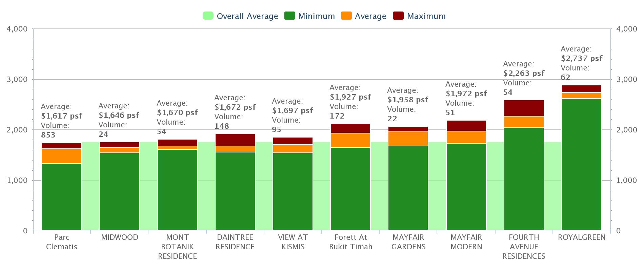Toggle the Overall Average series label
Viewport: 644px width, 271px height.
click(x=247, y=16)
